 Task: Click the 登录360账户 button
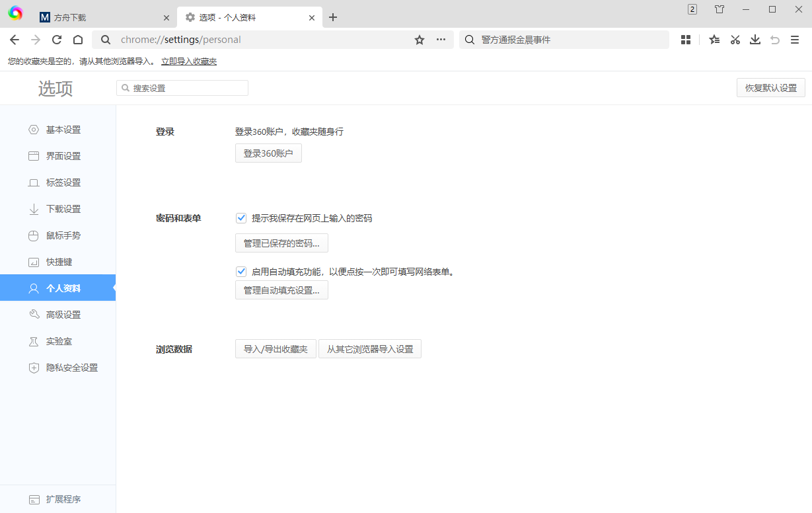pos(268,153)
